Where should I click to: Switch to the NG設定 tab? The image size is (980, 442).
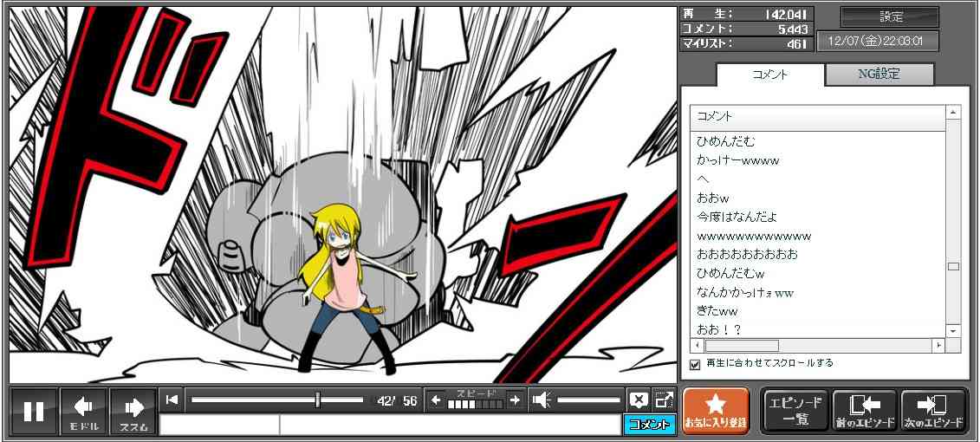click(879, 75)
